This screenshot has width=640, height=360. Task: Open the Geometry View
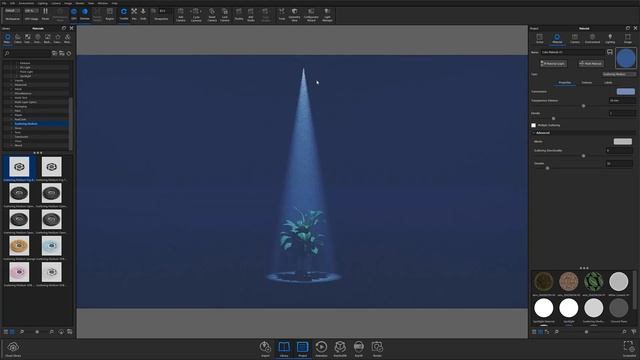point(294,14)
